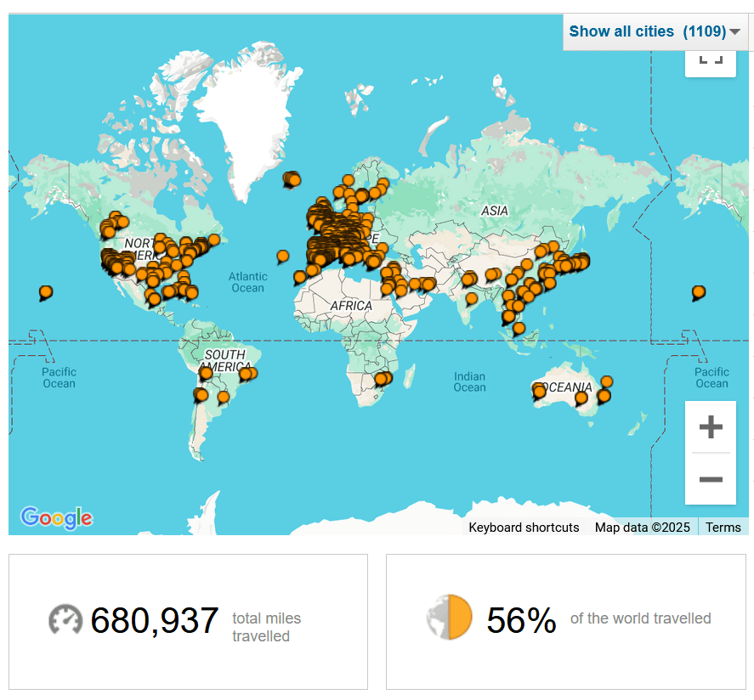Open the Show all cities dropdown
This screenshot has width=754, height=700.
tap(646, 31)
